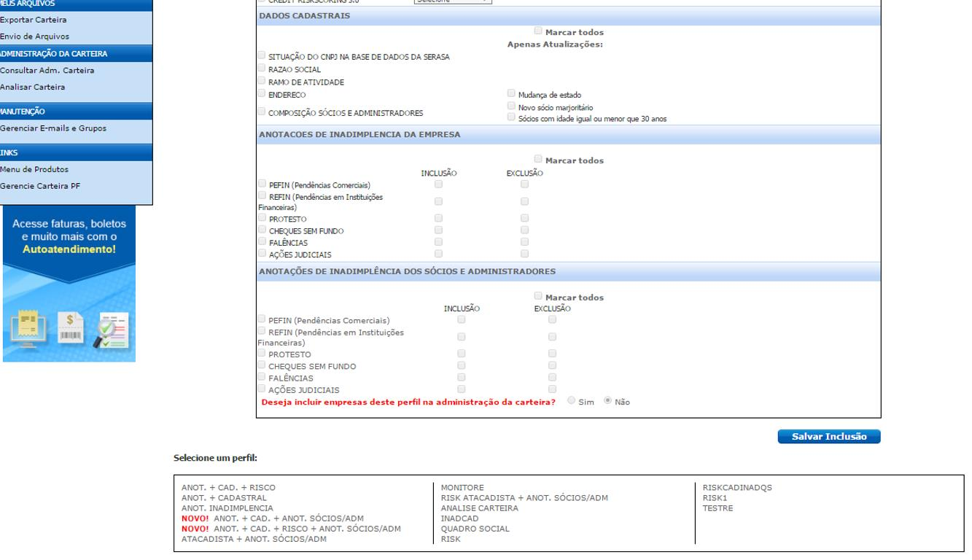
Task: Tick the Endereco checkbox
Action: click(x=263, y=94)
